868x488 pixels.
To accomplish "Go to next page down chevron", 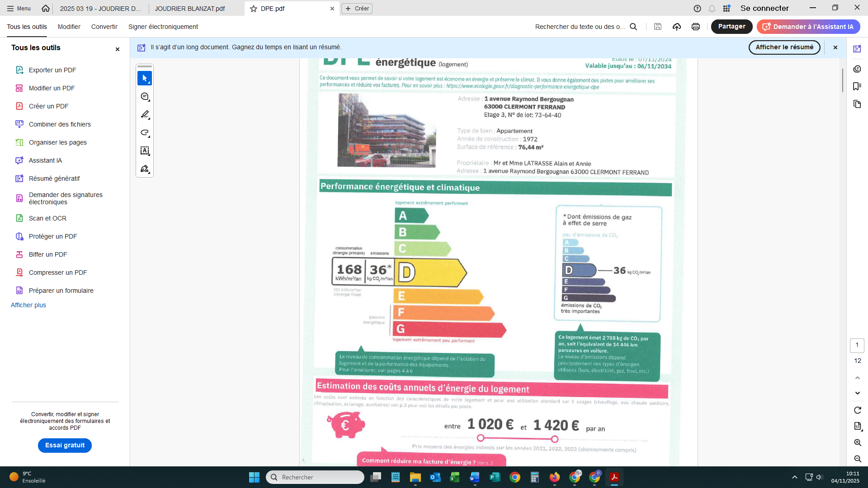I will coord(857,393).
